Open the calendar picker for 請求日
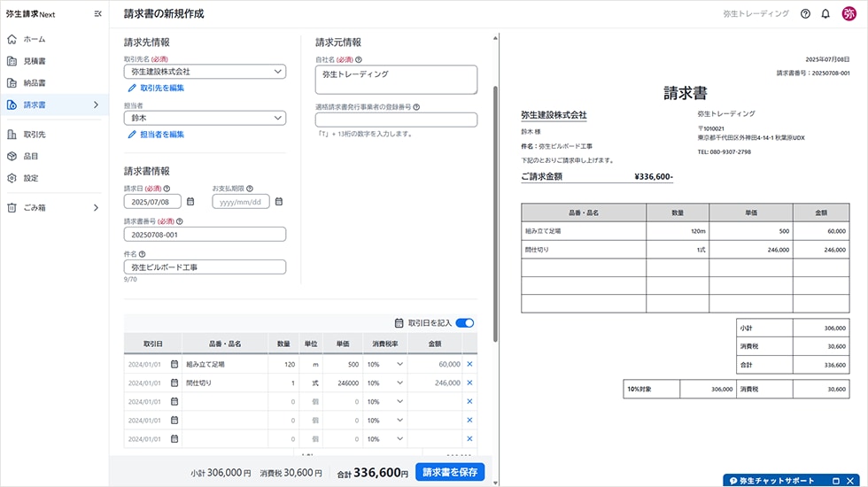Screen dimensions: 868x487 coord(190,202)
